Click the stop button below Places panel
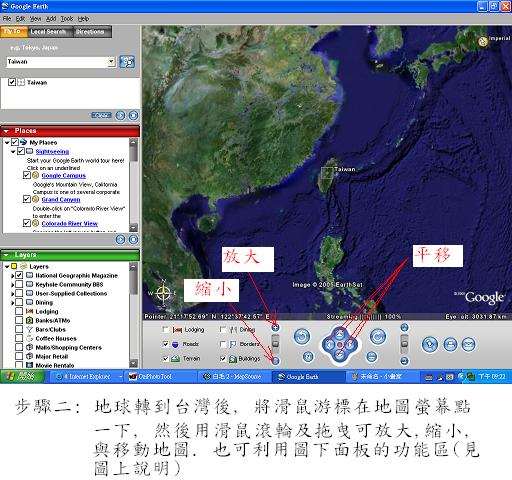Image resolution: width=512 pixels, height=480 pixels. point(133,239)
